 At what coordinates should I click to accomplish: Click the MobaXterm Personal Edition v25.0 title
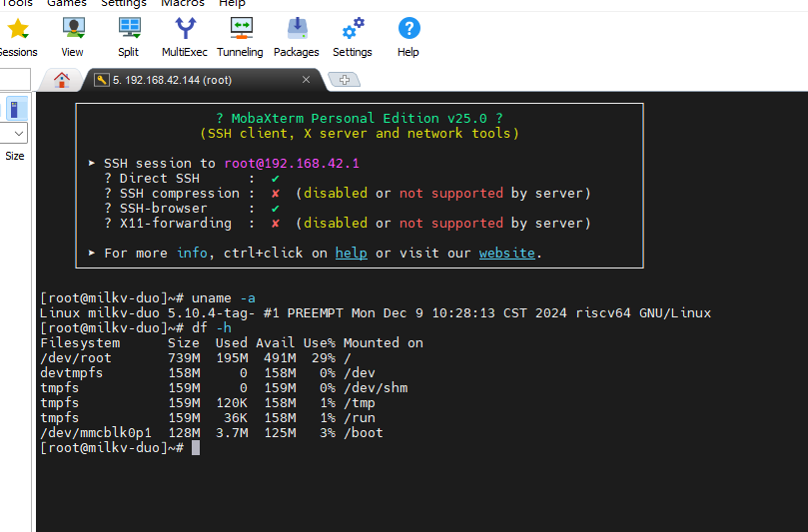coord(360,119)
